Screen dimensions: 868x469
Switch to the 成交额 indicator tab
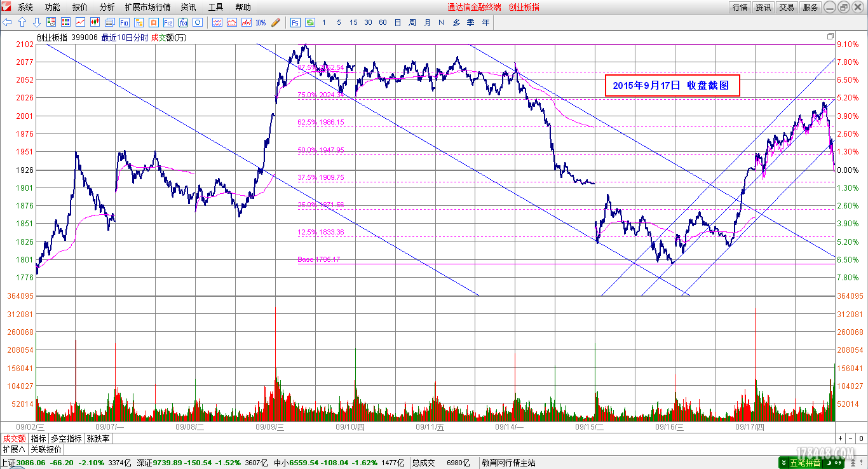pyautogui.click(x=14, y=438)
